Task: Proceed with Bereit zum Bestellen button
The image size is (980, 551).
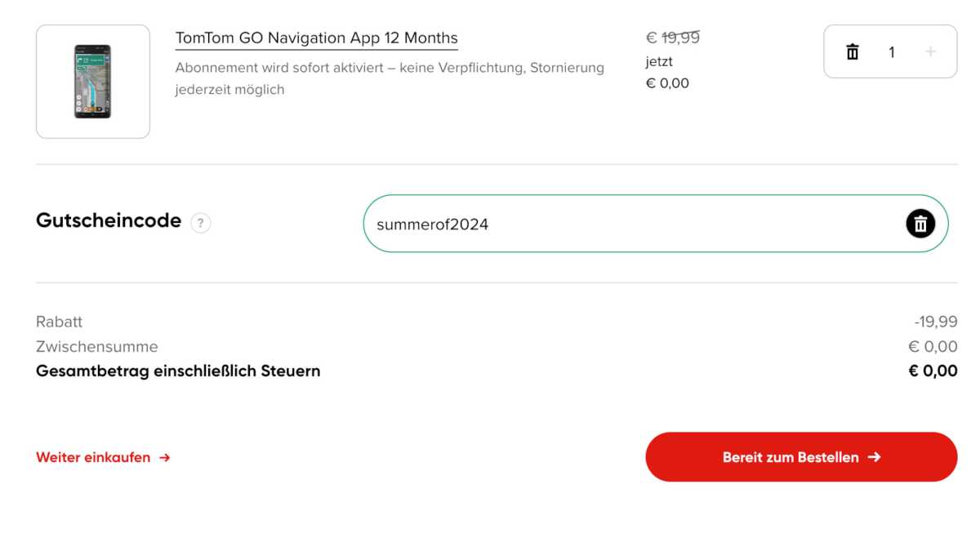Action: click(801, 457)
